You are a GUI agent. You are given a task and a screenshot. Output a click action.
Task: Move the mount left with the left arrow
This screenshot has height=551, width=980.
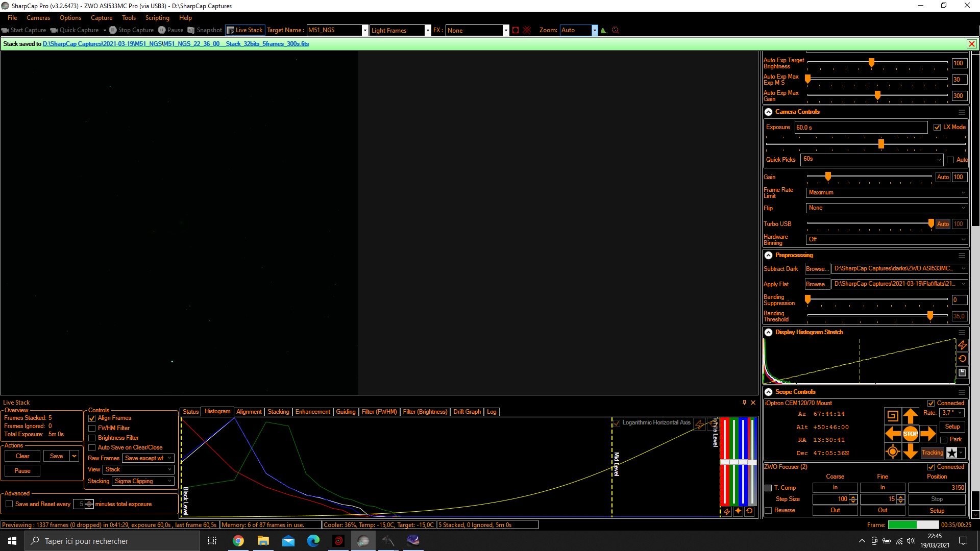tap(893, 434)
